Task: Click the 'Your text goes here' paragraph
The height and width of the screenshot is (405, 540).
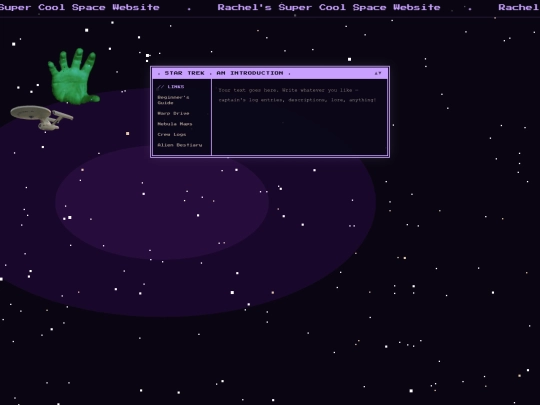Action: coord(297,95)
